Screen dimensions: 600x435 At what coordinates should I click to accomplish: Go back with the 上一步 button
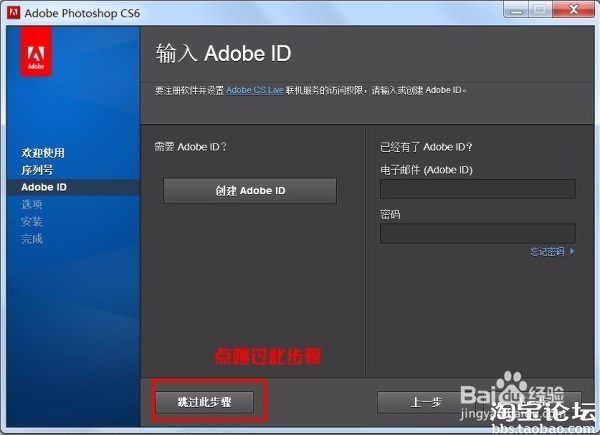[x=426, y=402]
